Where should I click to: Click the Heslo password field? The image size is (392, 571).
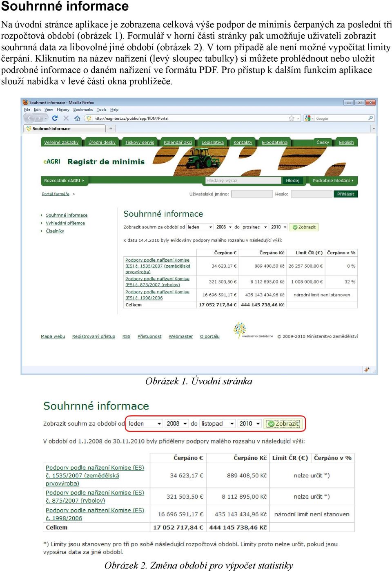(311, 194)
